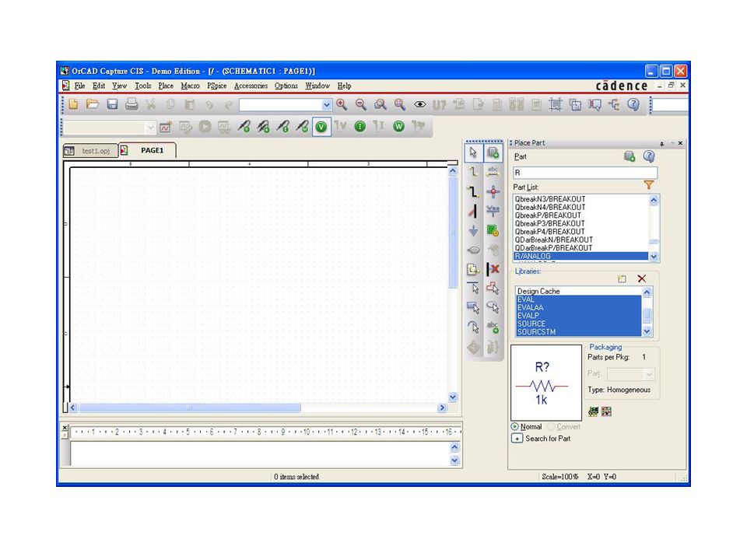747x560 pixels.
Task: Add library with new library icon
Action: [622, 278]
